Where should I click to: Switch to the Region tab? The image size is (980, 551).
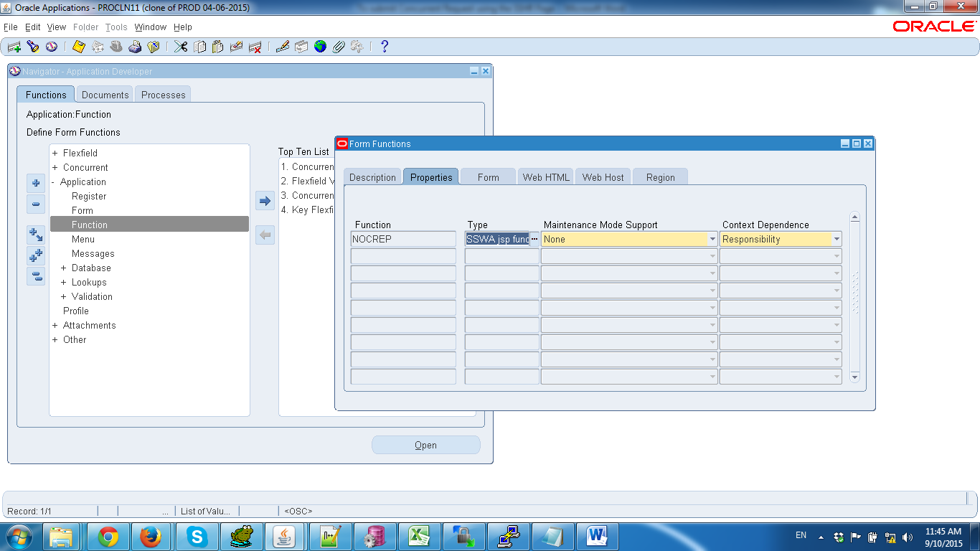coord(660,177)
